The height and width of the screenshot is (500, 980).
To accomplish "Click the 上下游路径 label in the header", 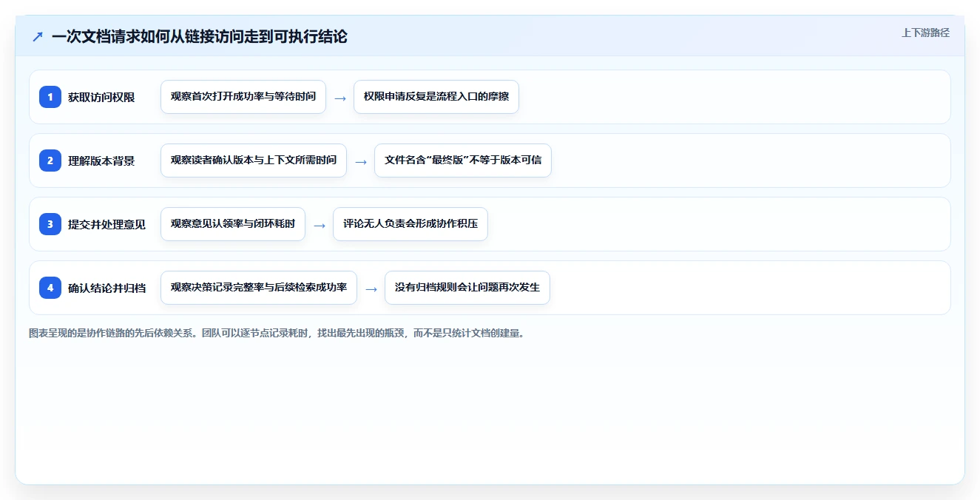I will coord(925,33).
